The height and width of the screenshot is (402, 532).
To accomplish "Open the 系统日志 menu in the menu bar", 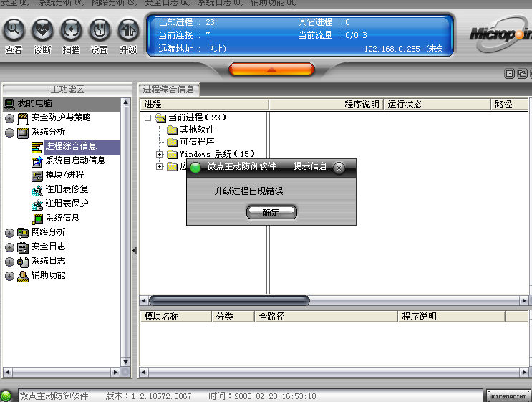I will tap(221, 3).
